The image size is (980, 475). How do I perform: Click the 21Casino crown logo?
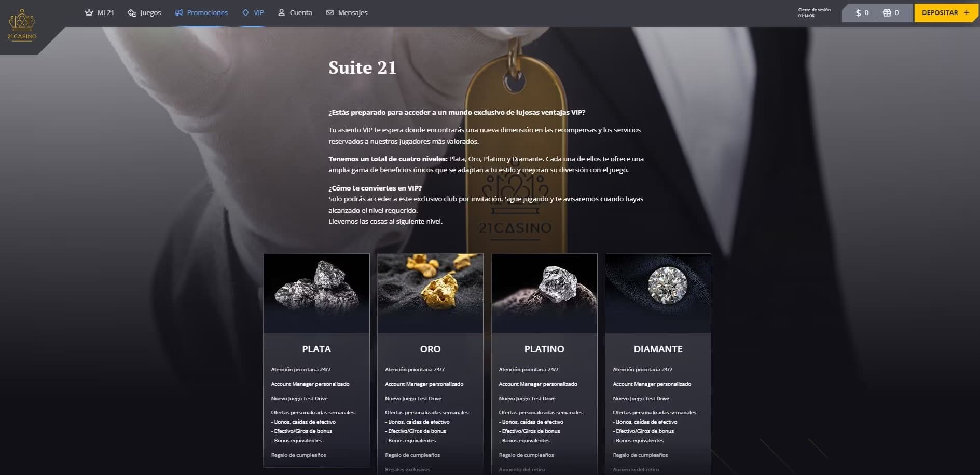[22, 24]
